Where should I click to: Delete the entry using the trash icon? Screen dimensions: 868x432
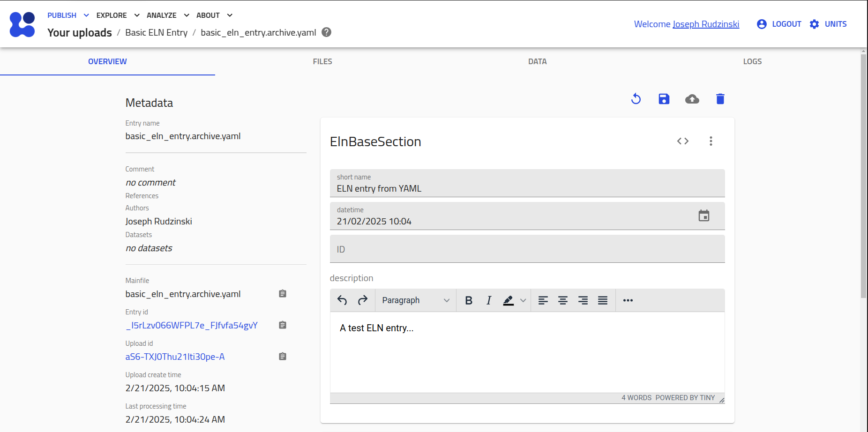(720, 99)
